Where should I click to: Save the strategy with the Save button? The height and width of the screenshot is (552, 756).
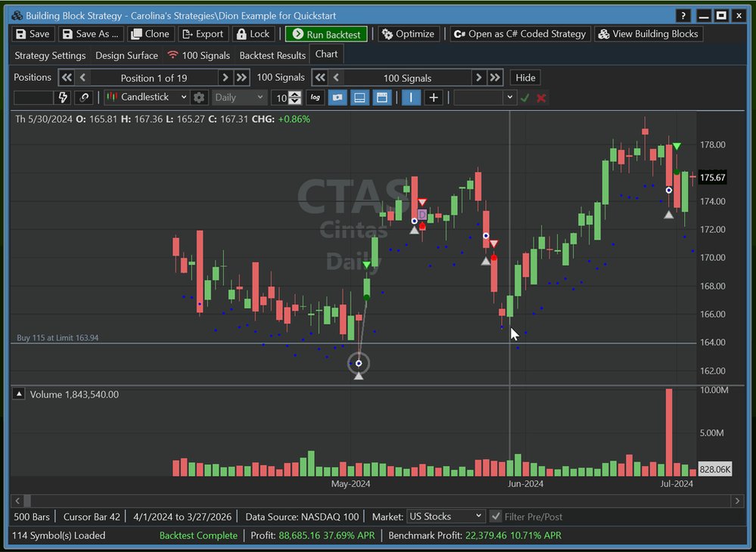(33, 34)
